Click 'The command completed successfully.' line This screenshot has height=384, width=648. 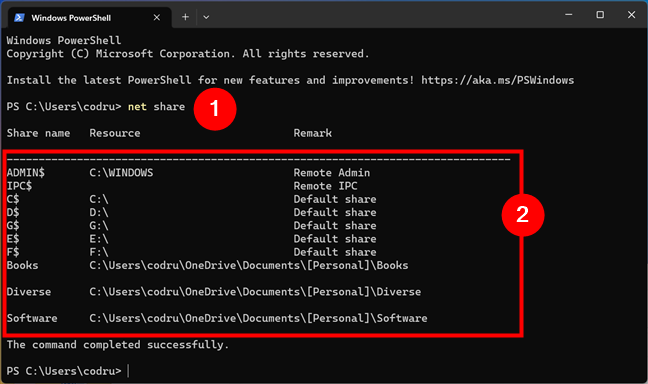point(118,345)
